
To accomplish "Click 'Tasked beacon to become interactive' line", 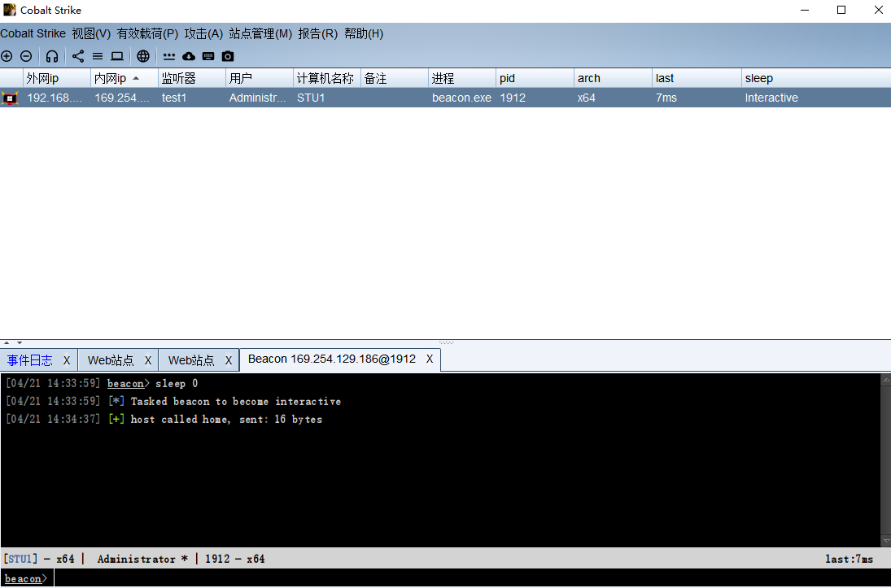I will [x=236, y=401].
